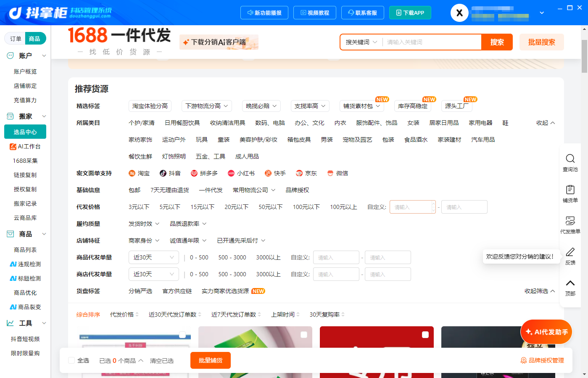Click the 微信 platform icon

pos(330,173)
